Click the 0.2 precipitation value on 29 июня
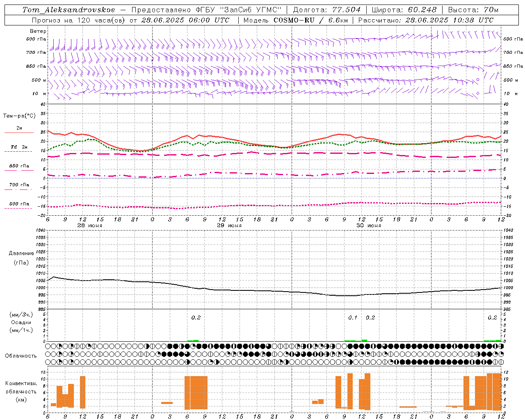Screen dimensions: 525x420 point(196,317)
